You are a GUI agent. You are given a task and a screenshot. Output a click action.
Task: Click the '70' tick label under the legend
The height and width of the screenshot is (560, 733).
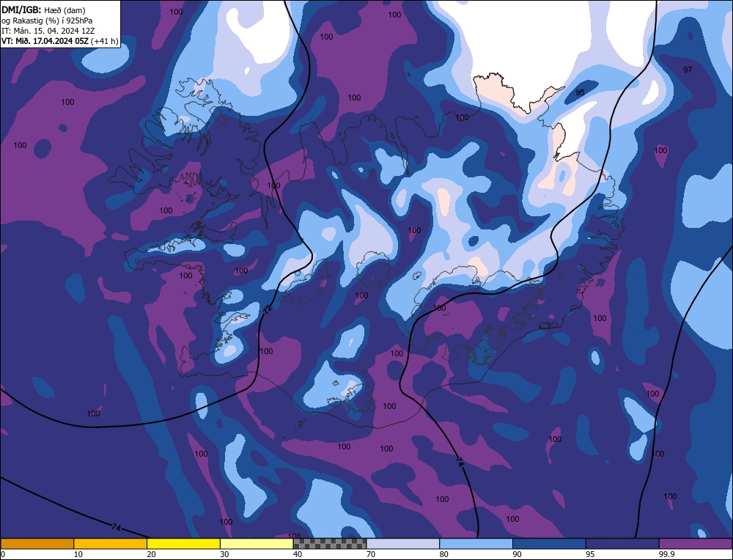pos(371,554)
